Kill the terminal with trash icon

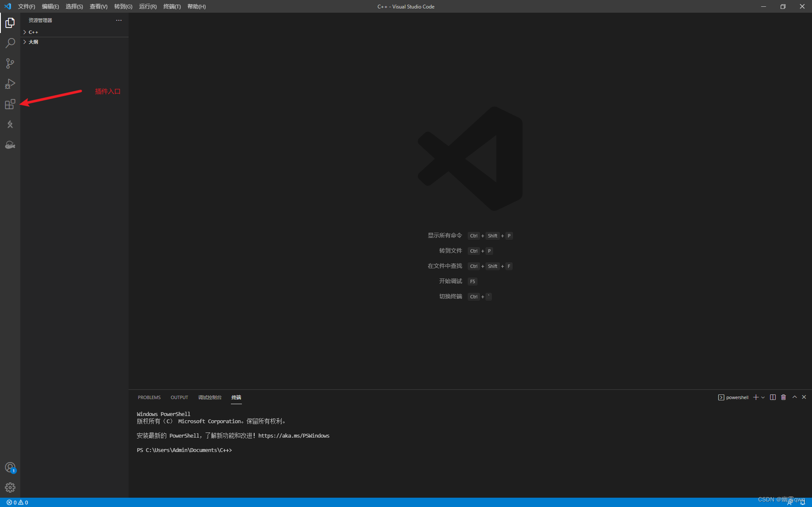pos(783,397)
